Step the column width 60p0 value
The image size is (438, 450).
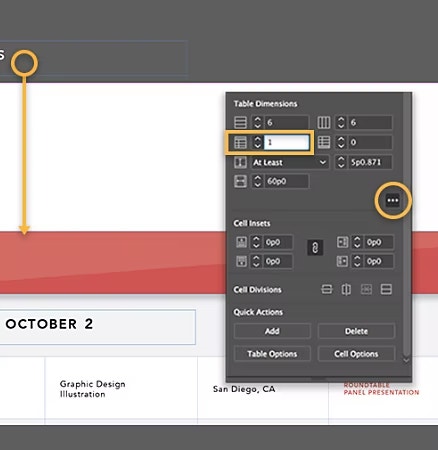(x=257, y=181)
